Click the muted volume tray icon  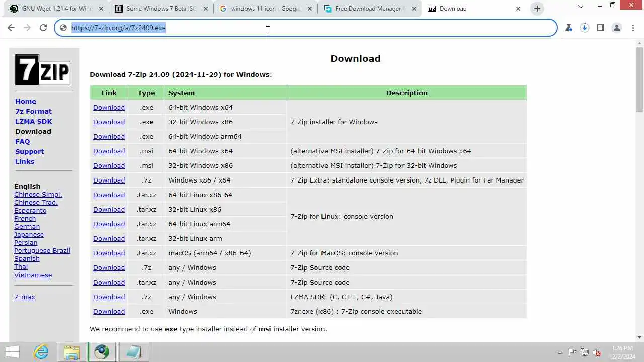click(x=597, y=352)
